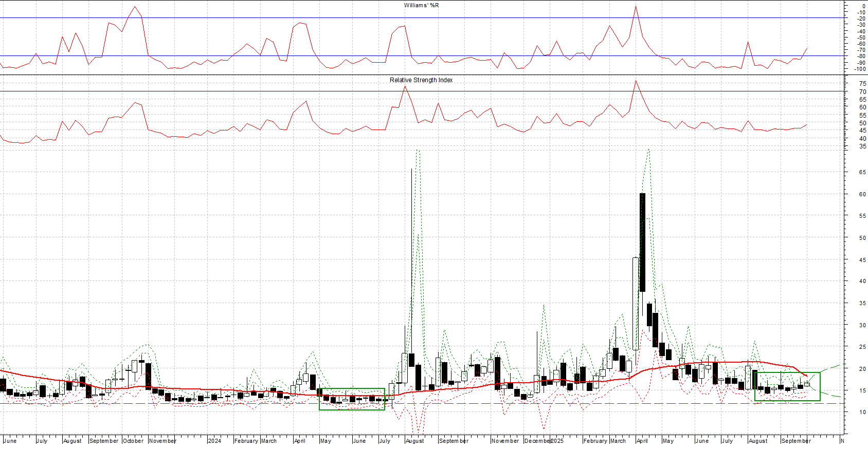
Task: Click the truncated N label at axis end
Action: tap(842, 441)
